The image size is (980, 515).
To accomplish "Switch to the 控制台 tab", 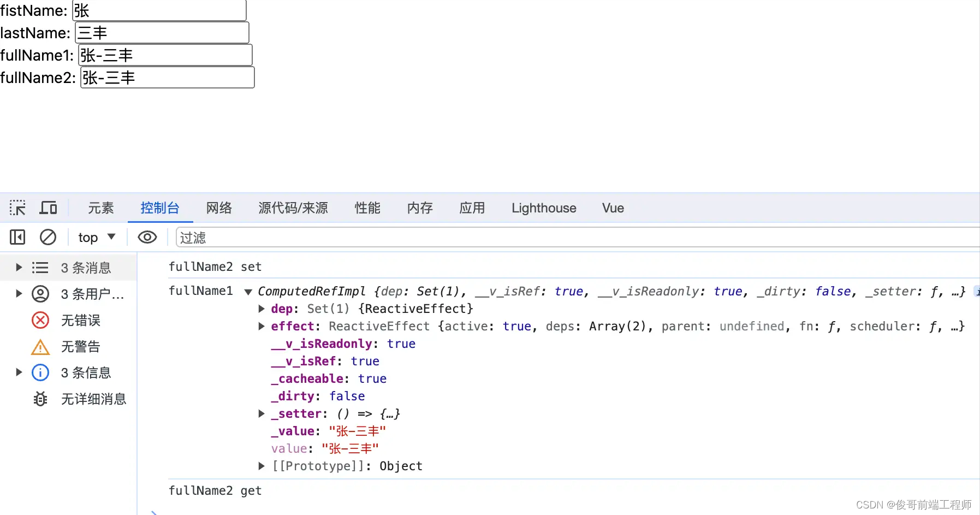I will (160, 208).
